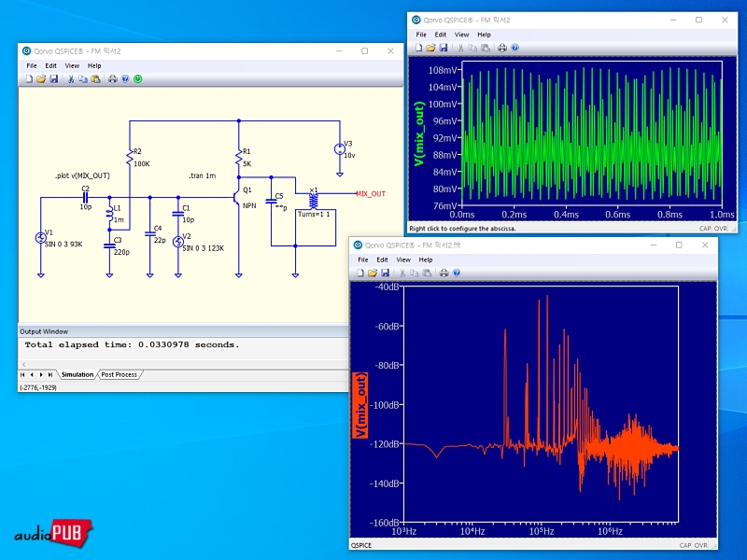Click the Open folder icon in FFT window
Screen dimensions: 747x560
(373, 273)
